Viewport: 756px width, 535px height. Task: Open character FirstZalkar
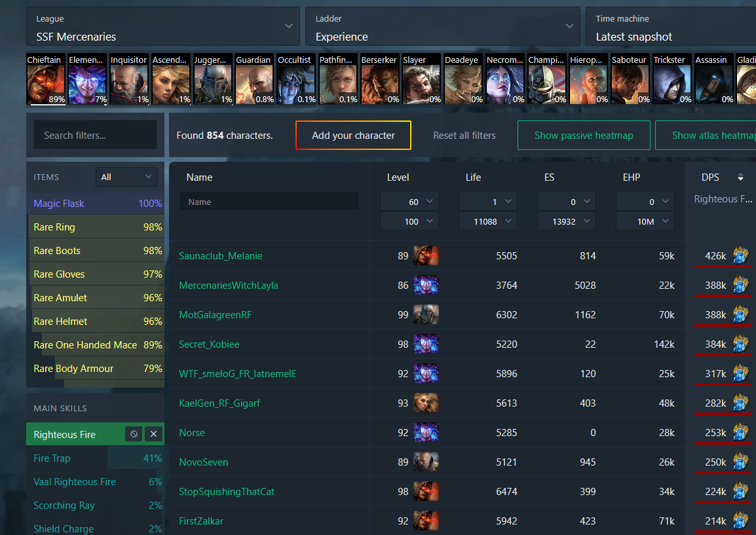coord(201,521)
